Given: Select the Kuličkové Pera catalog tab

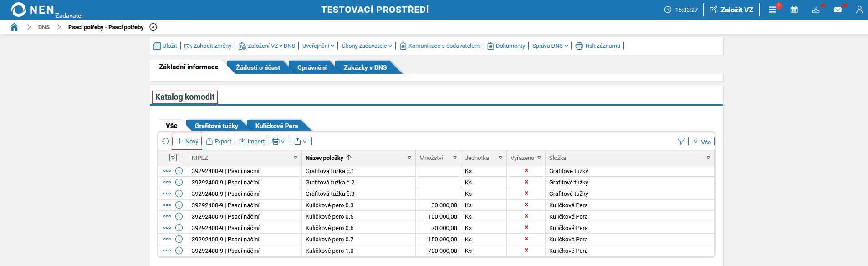Looking at the screenshot, I should 276,126.
